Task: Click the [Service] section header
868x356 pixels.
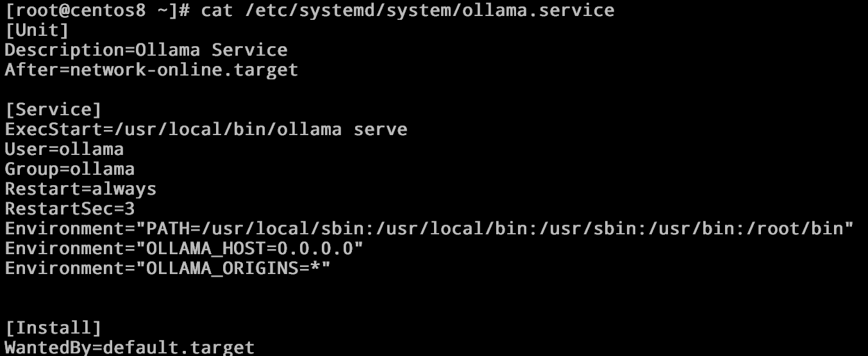Action: click(x=53, y=109)
